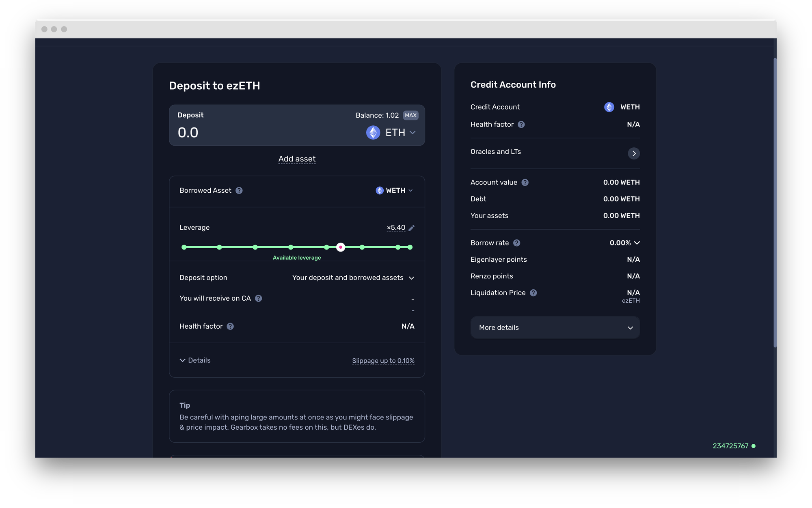Click help icon next to Account value

pos(525,183)
